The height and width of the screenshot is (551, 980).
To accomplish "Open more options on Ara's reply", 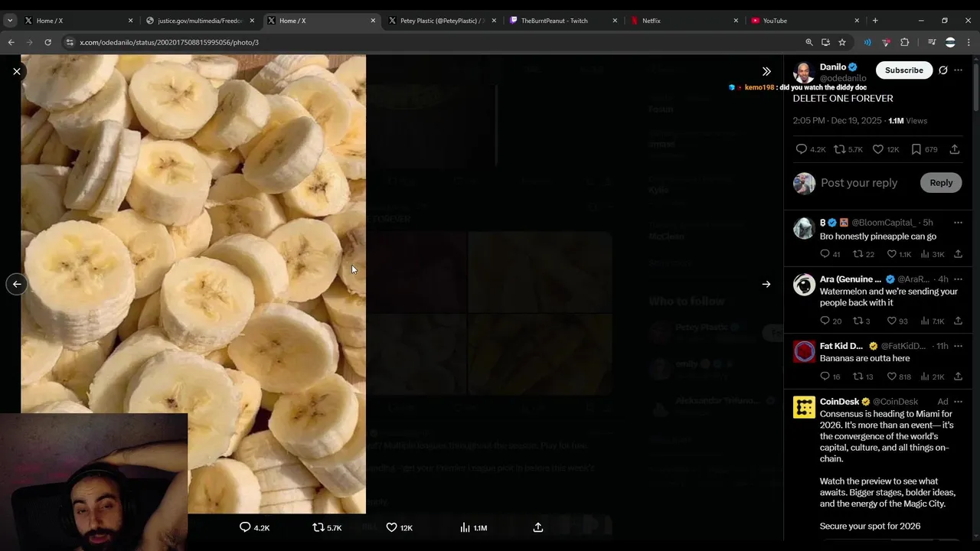I will 959,279.
